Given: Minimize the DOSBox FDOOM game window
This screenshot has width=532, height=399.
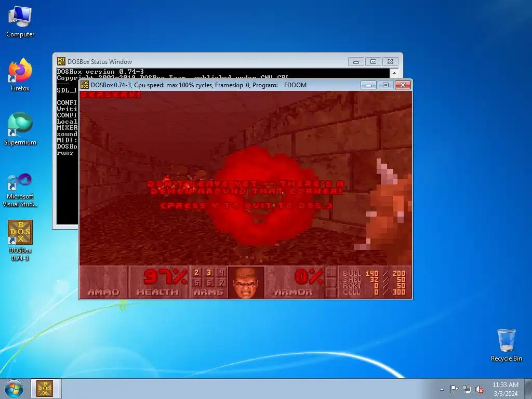Looking at the screenshot, I should [x=368, y=85].
